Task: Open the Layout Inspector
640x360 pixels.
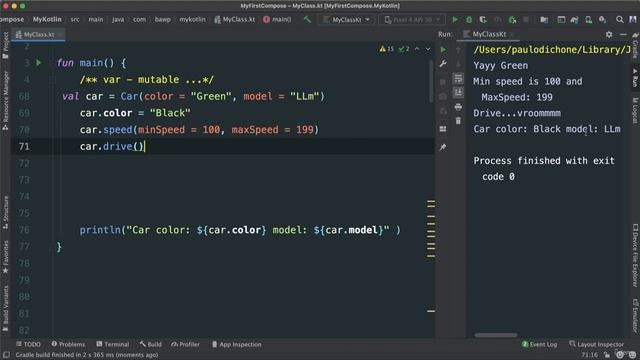Action: [x=596, y=344]
